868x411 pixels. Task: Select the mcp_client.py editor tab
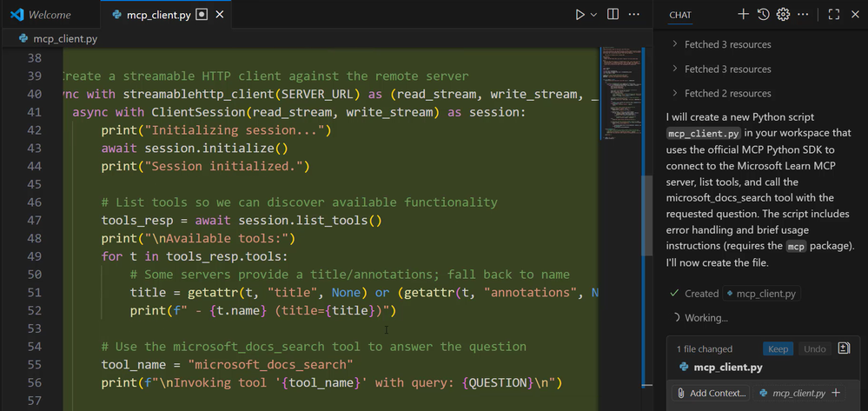tap(159, 15)
